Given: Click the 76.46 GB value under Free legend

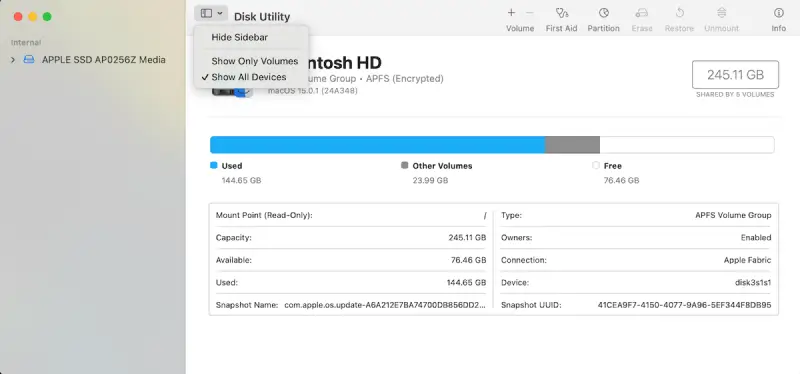Looking at the screenshot, I should [x=621, y=180].
